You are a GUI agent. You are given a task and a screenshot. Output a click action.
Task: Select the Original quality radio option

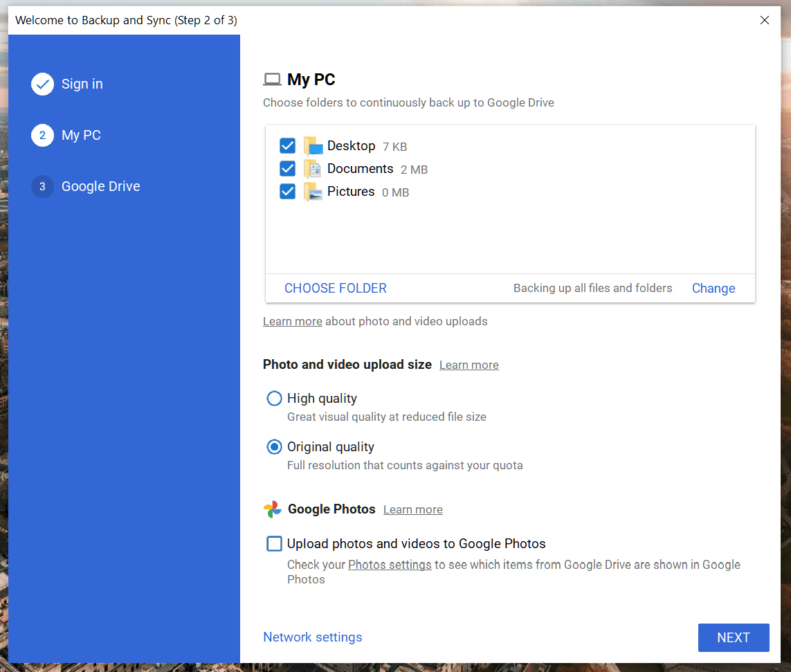(275, 447)
